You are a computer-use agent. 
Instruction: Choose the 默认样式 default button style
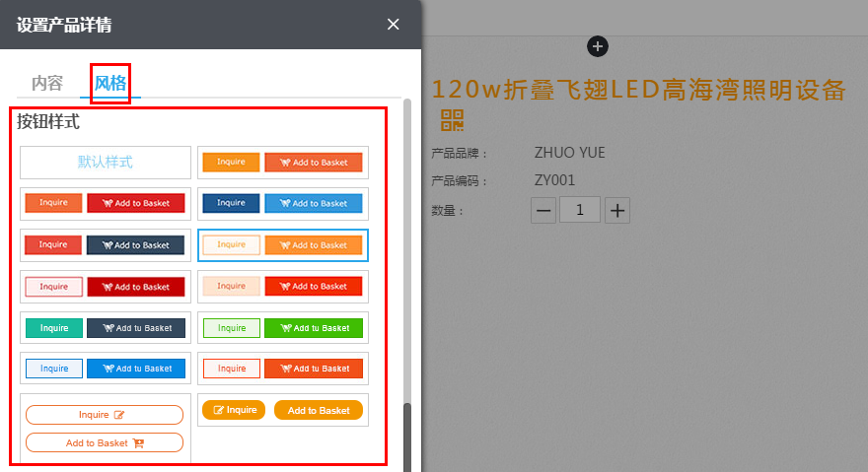[106, 163]
